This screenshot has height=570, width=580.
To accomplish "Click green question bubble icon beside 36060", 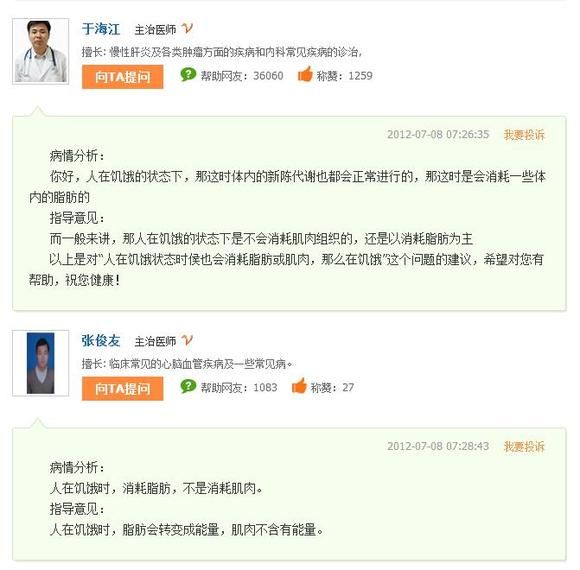I will (x=188, y=75).
